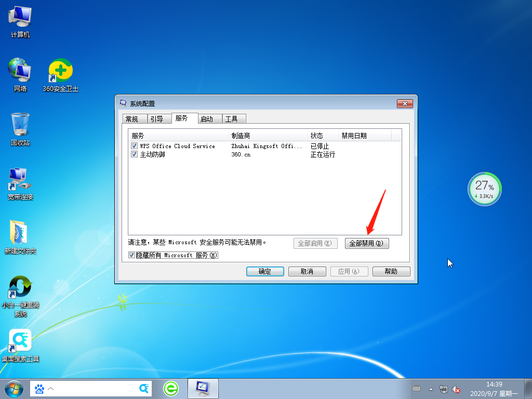Select the 常规 tab
Image resolution: width=532 pixels, height=399 pixels.
[135, 118]
